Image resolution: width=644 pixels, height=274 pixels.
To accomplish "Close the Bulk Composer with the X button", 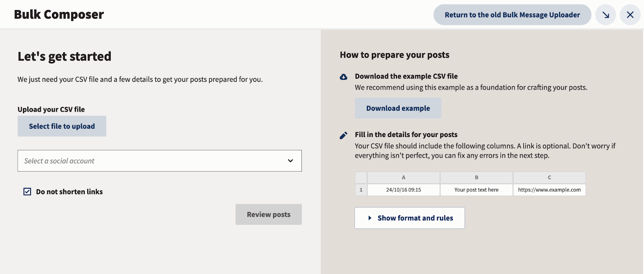I will coord(630,15).
